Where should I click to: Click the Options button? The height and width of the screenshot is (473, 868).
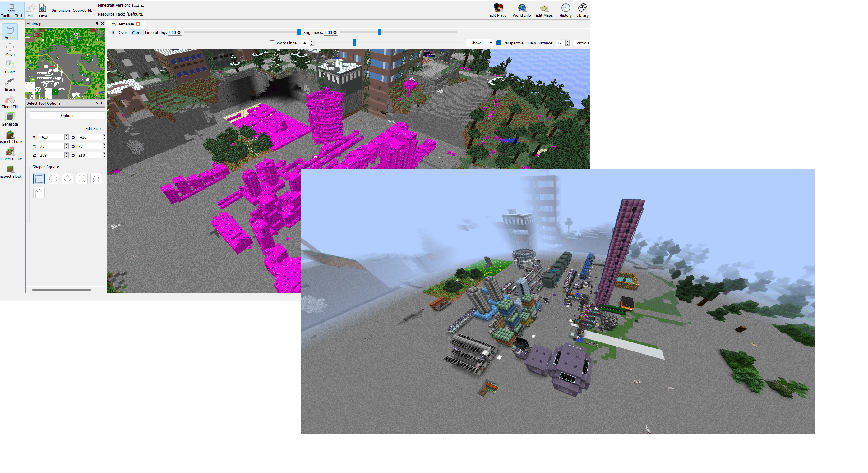point(67,115)
